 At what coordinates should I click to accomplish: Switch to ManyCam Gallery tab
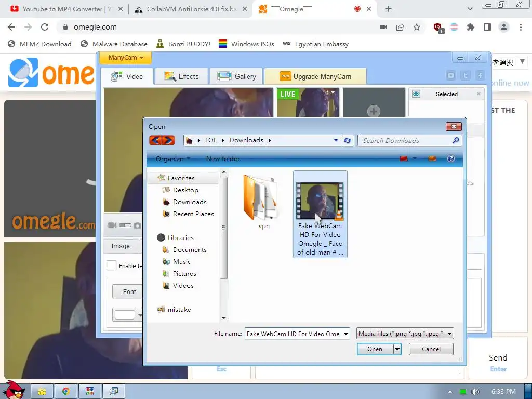[x=236, y=76]
